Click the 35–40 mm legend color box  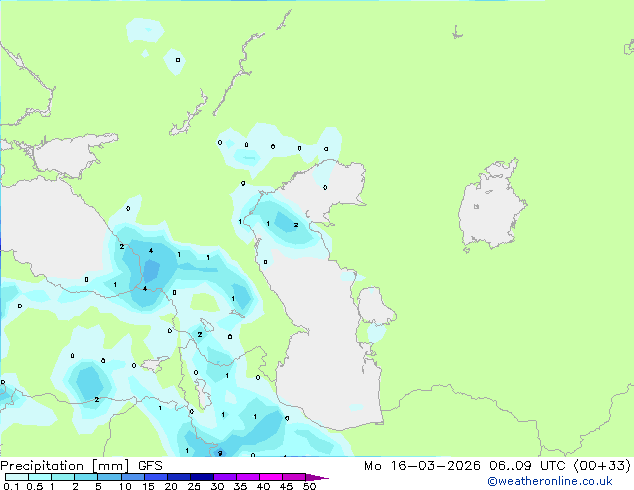click(x=248, y=477)
